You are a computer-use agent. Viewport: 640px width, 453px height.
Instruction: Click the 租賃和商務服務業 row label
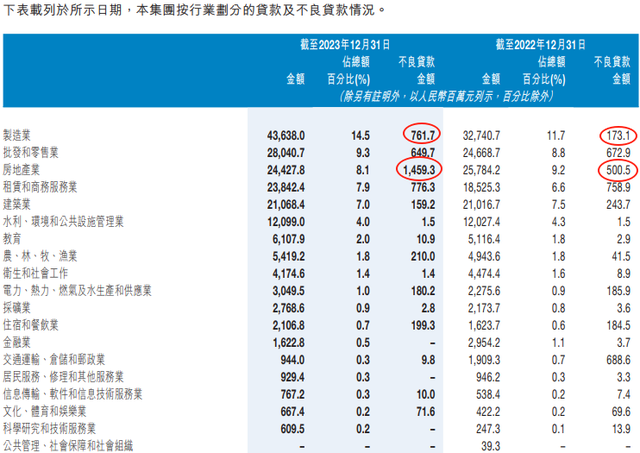pos(40,187)
